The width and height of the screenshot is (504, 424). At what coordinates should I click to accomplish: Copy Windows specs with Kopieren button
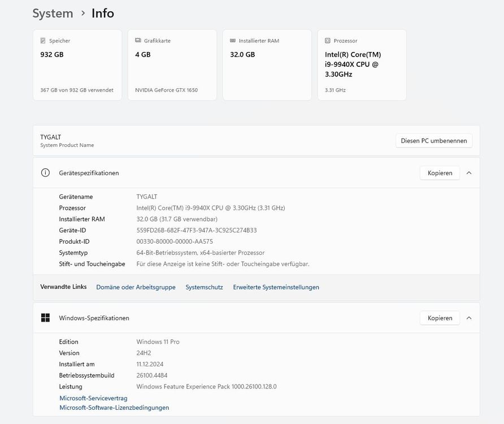pyautogui.click(x=440, y=318)
